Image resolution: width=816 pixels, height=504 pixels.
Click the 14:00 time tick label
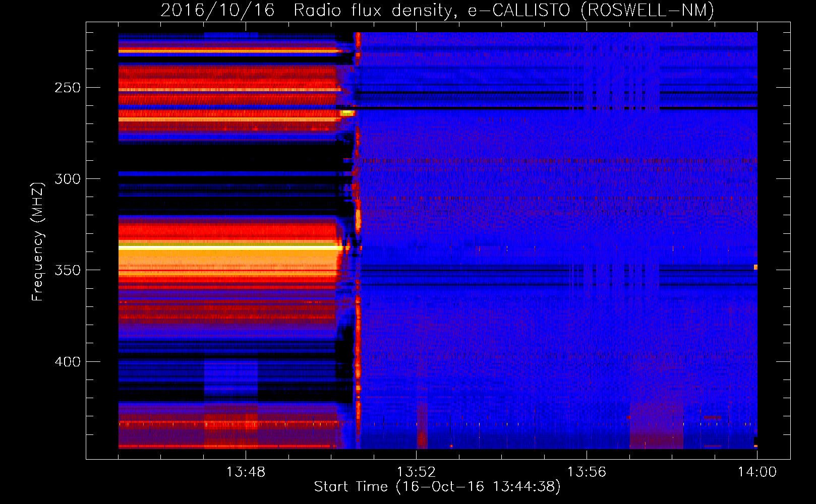(757, 472)
